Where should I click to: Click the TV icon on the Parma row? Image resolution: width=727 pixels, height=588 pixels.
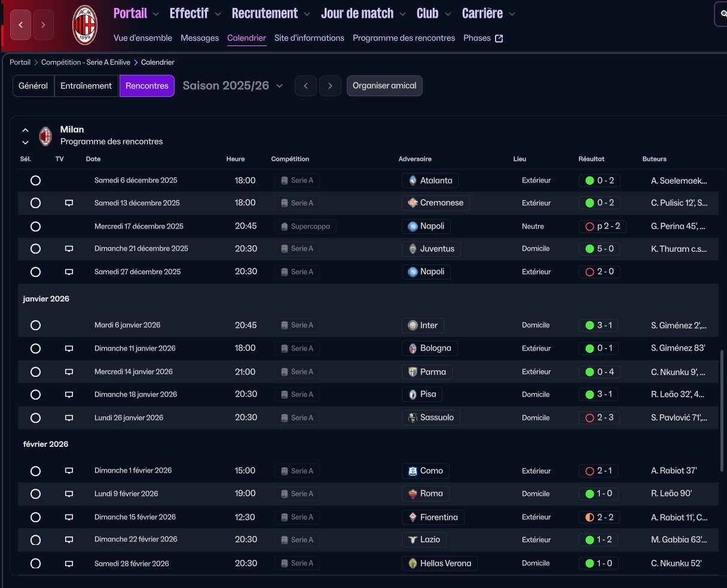point(69,372)
